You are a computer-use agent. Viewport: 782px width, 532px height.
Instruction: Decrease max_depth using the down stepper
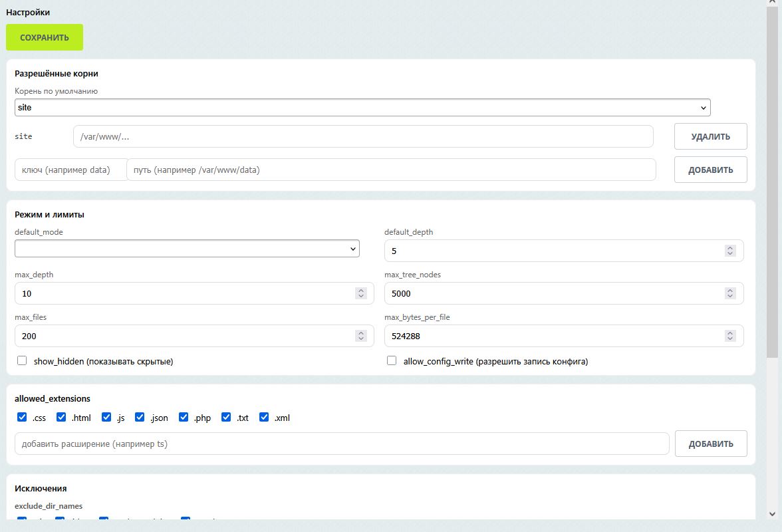[x=360, y=296]
